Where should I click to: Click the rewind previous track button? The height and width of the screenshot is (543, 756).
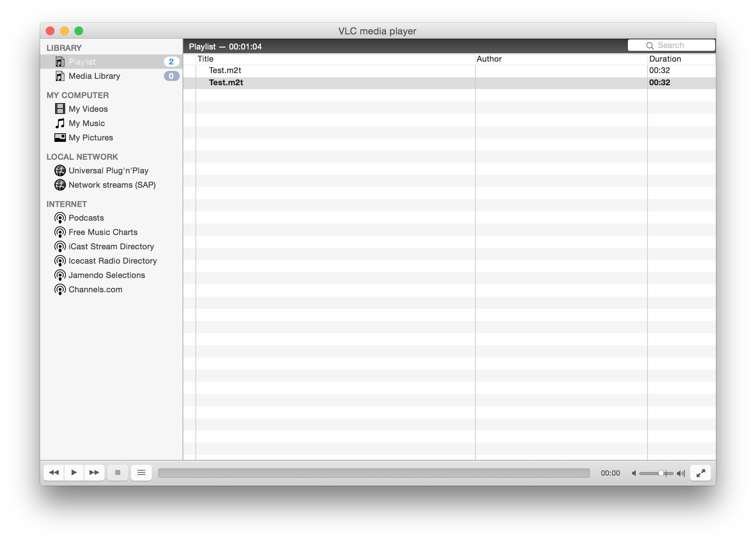pyautogui.click(x=54, y=473)
